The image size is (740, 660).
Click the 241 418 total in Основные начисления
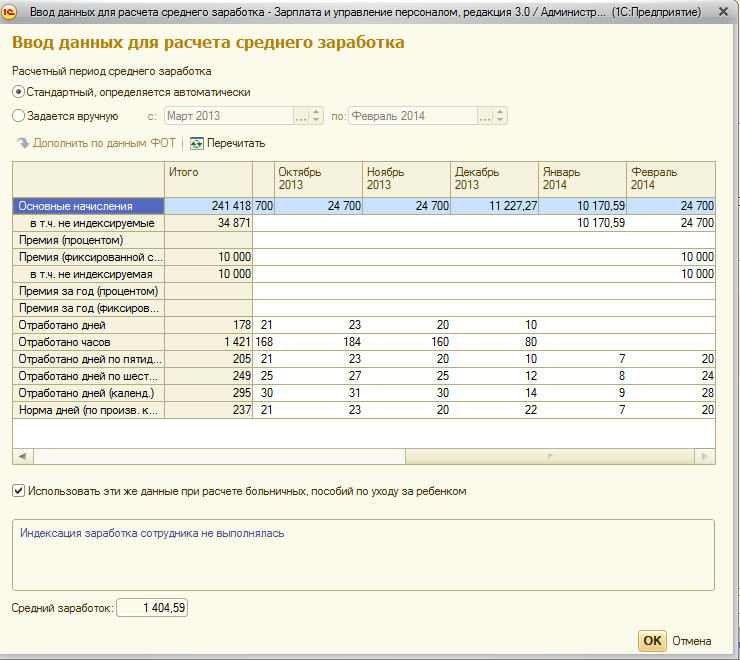pos(208,206)
